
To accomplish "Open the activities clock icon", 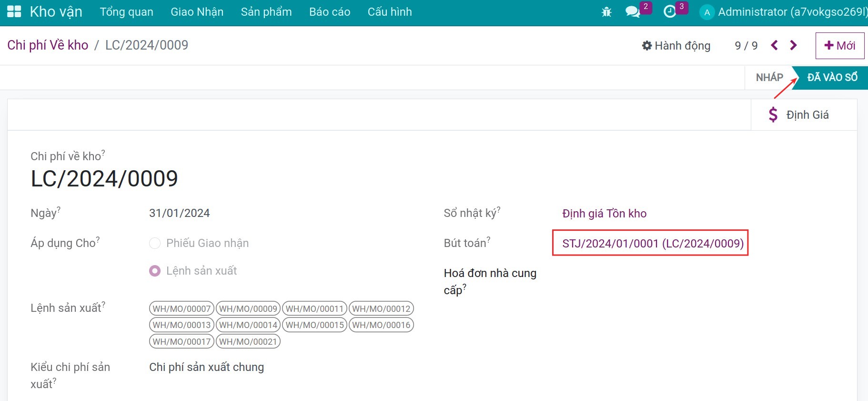I will (670, 12).
